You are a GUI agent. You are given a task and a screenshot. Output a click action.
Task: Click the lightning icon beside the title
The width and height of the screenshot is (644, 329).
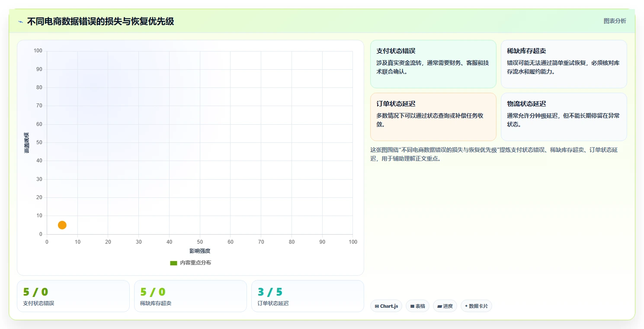(21, 22)
